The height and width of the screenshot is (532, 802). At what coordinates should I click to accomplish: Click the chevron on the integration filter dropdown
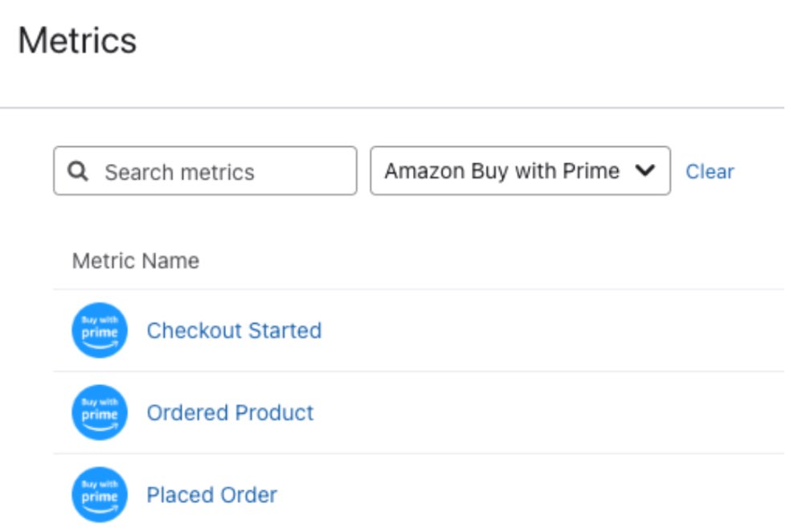(x=644, y=170)
